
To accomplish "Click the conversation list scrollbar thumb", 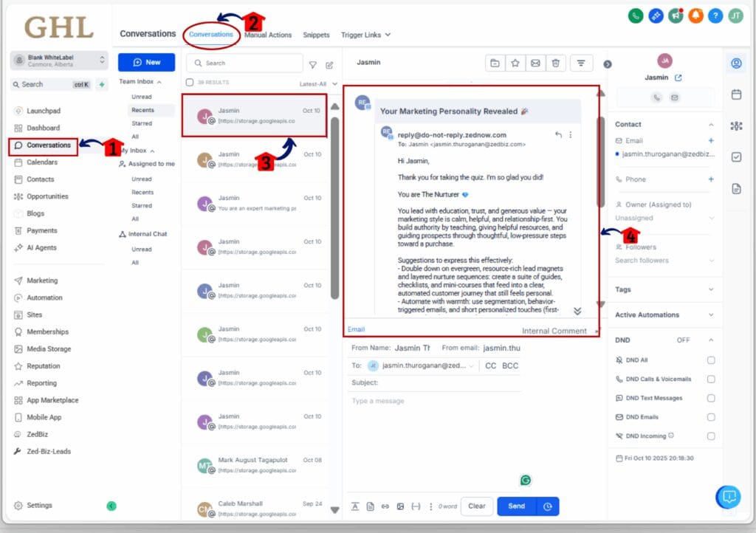I will tap(335, 199).
